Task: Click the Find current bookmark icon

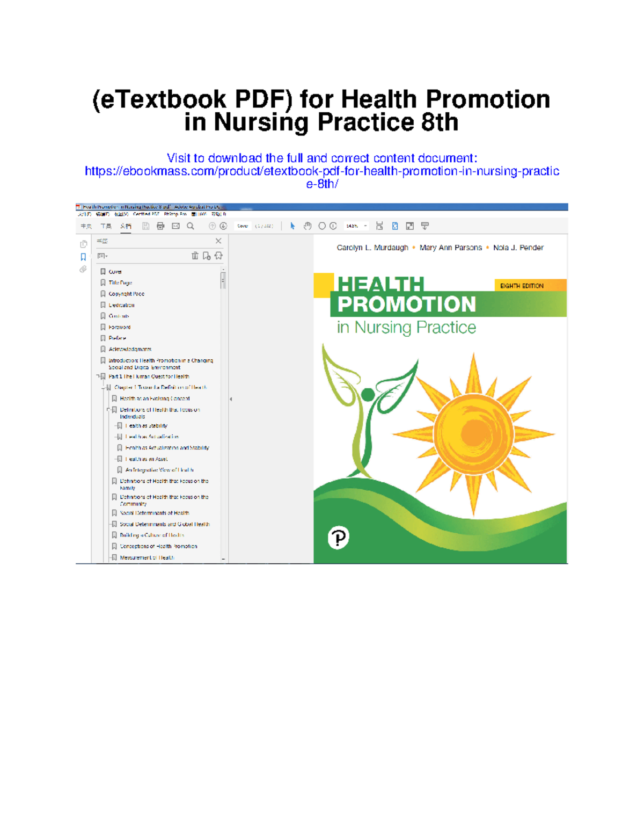Action: coord(218,256)
